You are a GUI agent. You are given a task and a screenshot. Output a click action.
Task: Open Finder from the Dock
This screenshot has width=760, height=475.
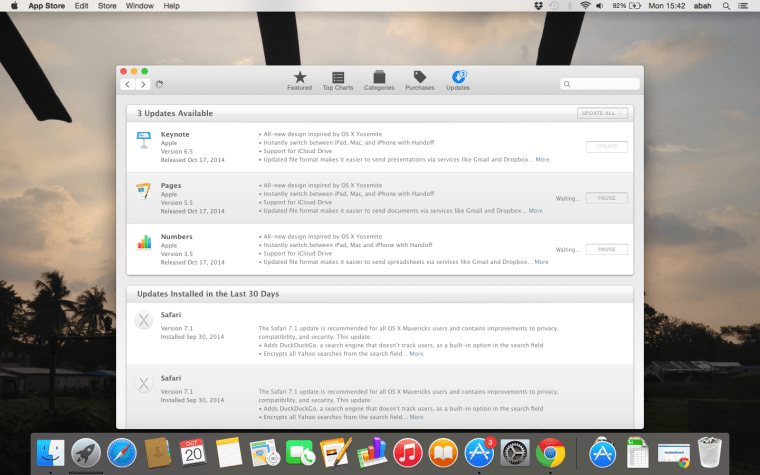click(50, 453)
